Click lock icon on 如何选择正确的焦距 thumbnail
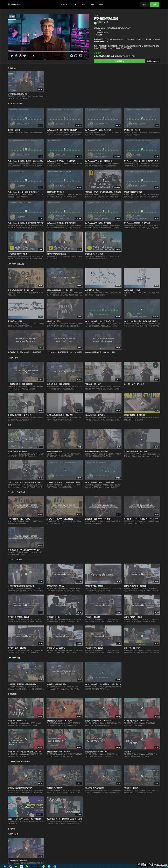The image size is (168, 868). tap(65, 439)
